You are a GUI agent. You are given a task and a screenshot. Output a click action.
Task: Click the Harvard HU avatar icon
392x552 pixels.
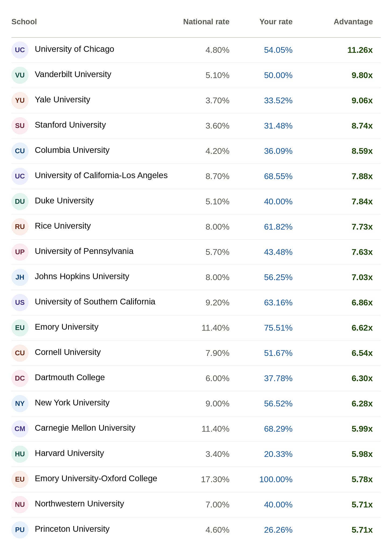pyautogui.click(x=20, y=454)
